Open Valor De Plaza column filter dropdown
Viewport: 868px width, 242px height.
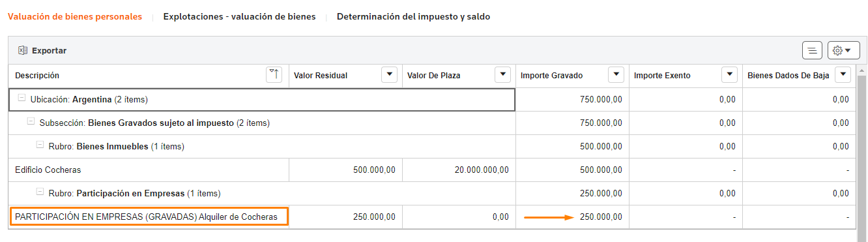click(502, 75)
